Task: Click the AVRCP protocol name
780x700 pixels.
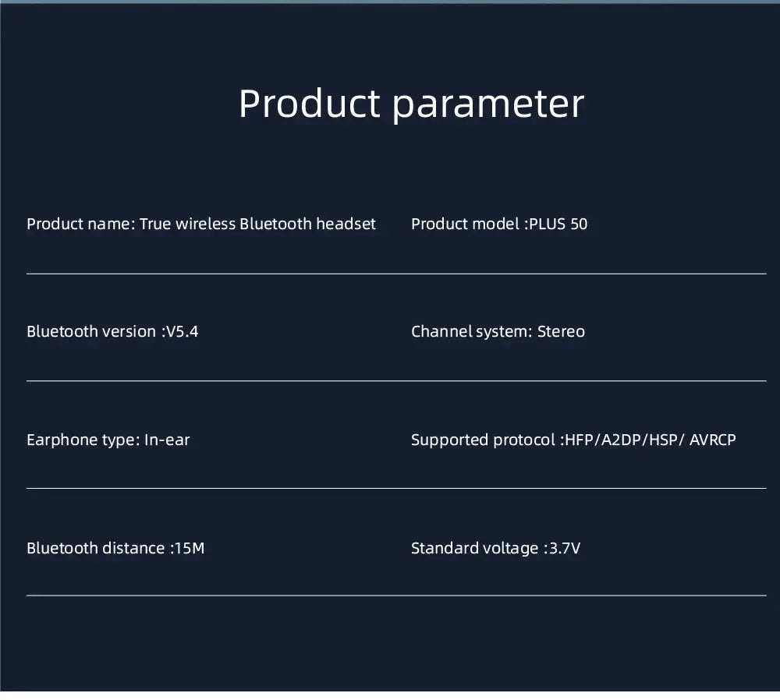Action: click(713, 440)
